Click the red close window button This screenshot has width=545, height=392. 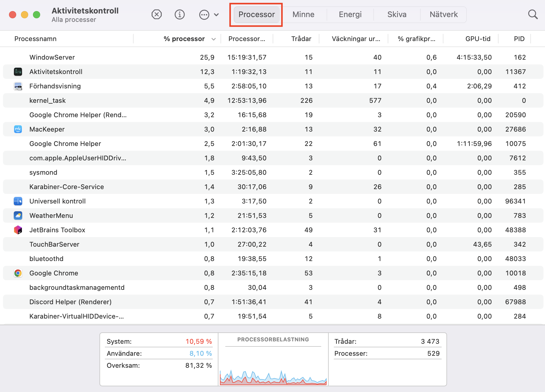point(13,14)
